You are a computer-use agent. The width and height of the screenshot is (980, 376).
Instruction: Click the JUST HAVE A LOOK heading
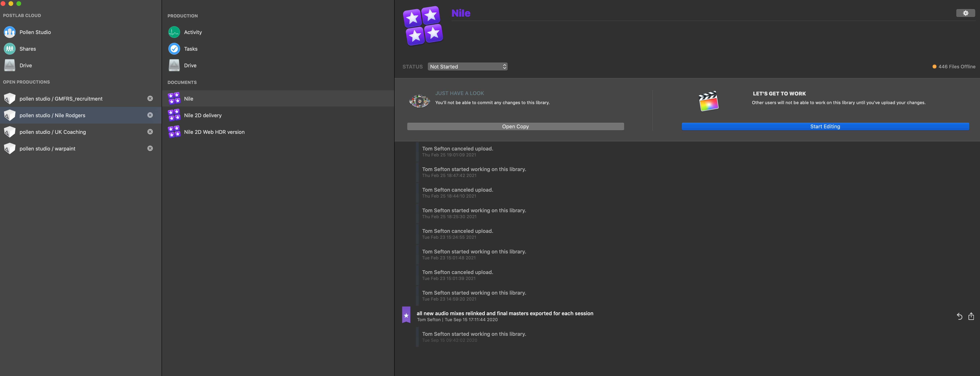point(460,93)
